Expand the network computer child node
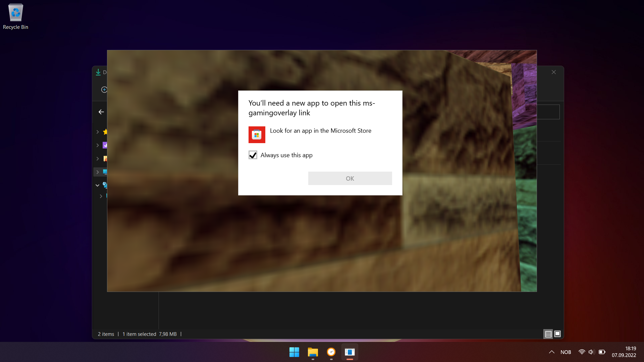 pyautogui.click(x=101, y=196)
